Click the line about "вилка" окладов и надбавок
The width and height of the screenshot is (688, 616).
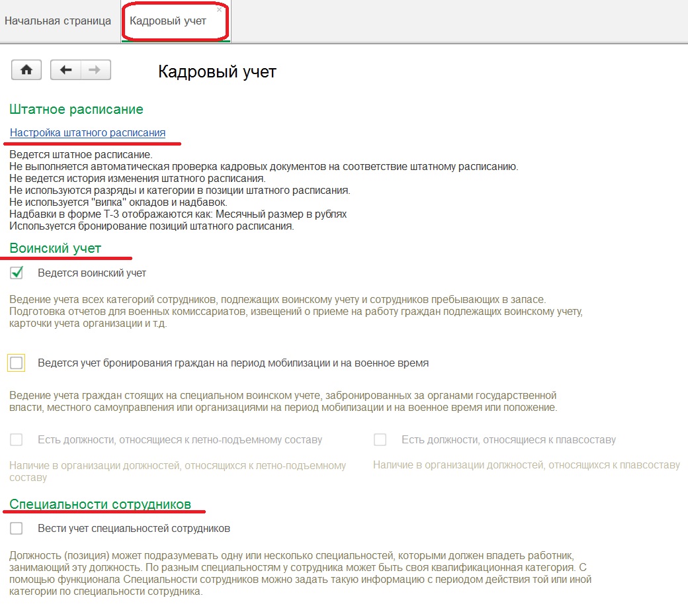[x=118, y=202]
